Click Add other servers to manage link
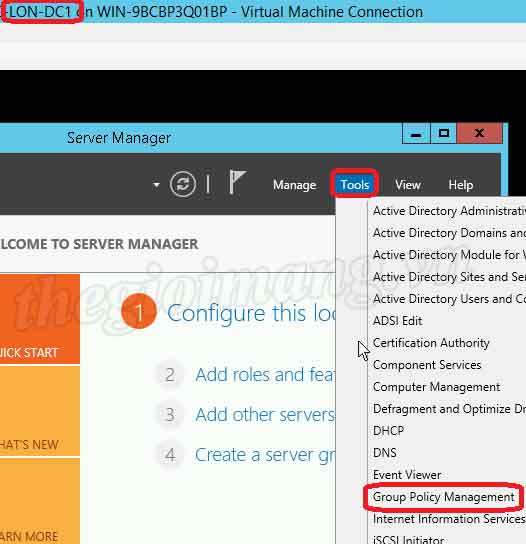Screen dimensions: 526x544 [x=265, y=415]
